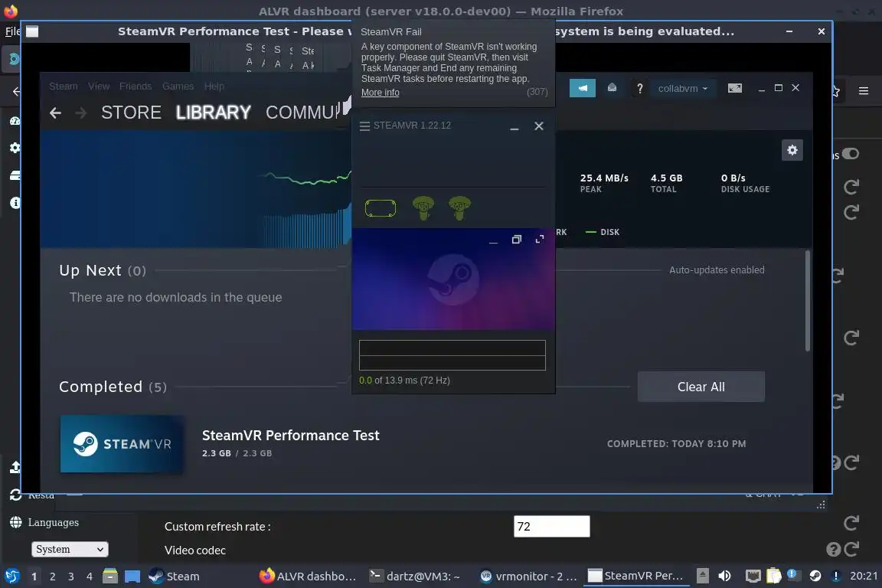
Task: Click the Steam downloads list scrollbar
Action: tap(808, 301)
